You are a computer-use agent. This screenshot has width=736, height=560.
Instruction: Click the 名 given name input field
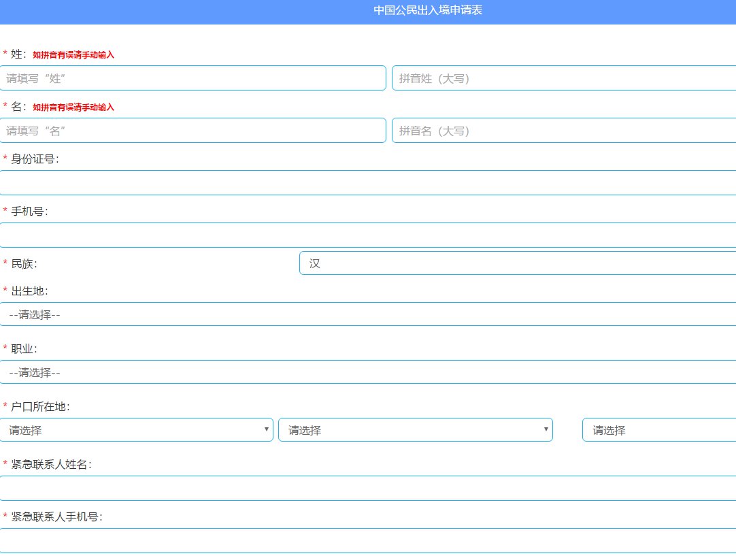click(x=193, y=131)
